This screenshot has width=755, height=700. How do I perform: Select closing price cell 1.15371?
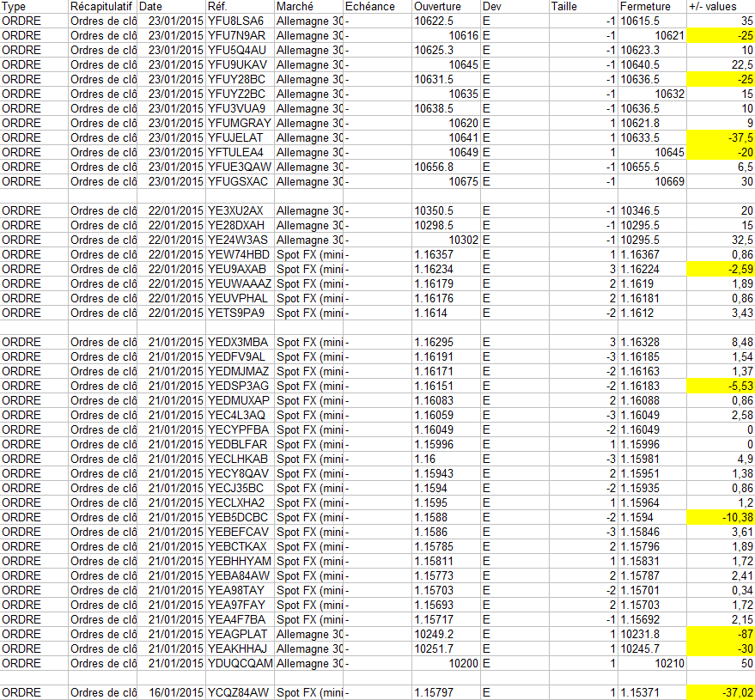click(x=653, y=693)
